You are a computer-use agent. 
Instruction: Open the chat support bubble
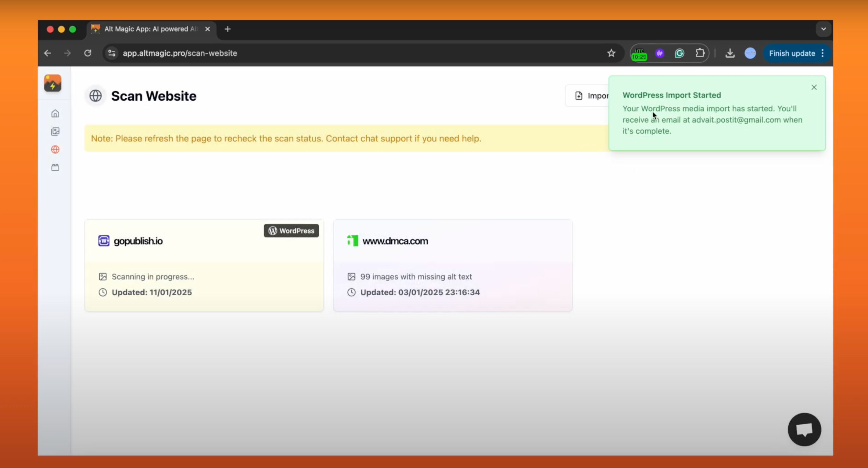[804, 429]
